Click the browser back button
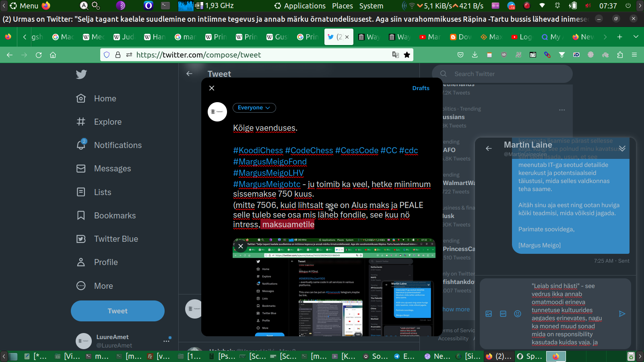Viewport: 644px width, 362px height. pyautogui.click(x=10, y=55)
